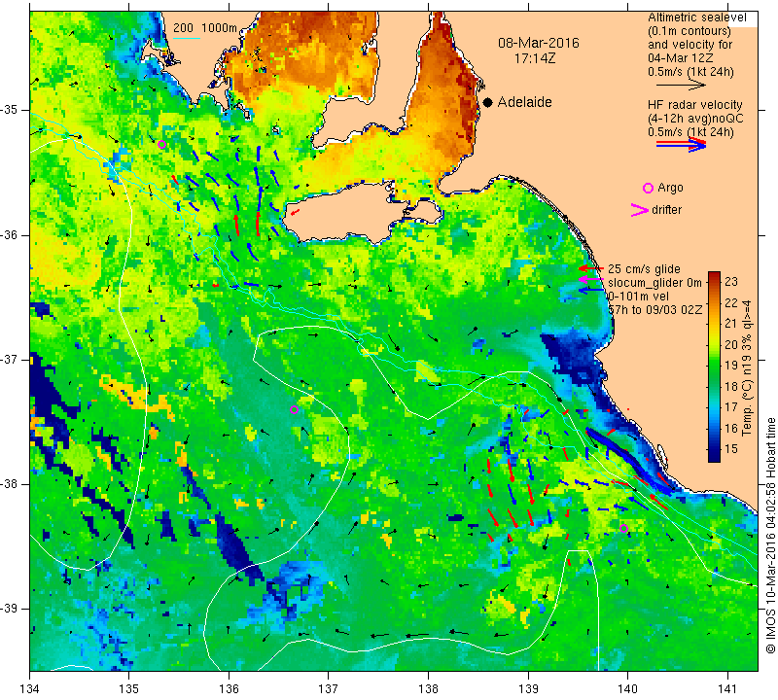778x700 pixels.
Task: Click the black Adelaide city dot marker
Action: [x=488, y=102]
